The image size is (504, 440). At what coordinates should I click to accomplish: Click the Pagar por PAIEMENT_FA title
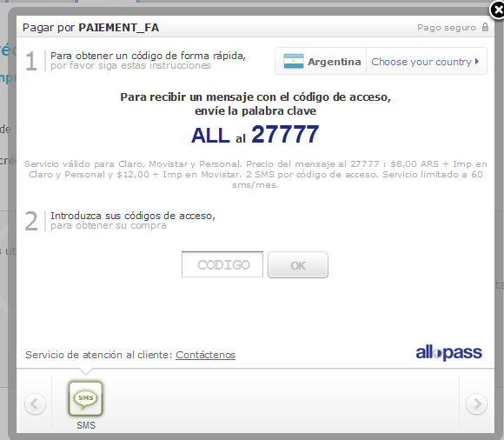click(90, 27)
